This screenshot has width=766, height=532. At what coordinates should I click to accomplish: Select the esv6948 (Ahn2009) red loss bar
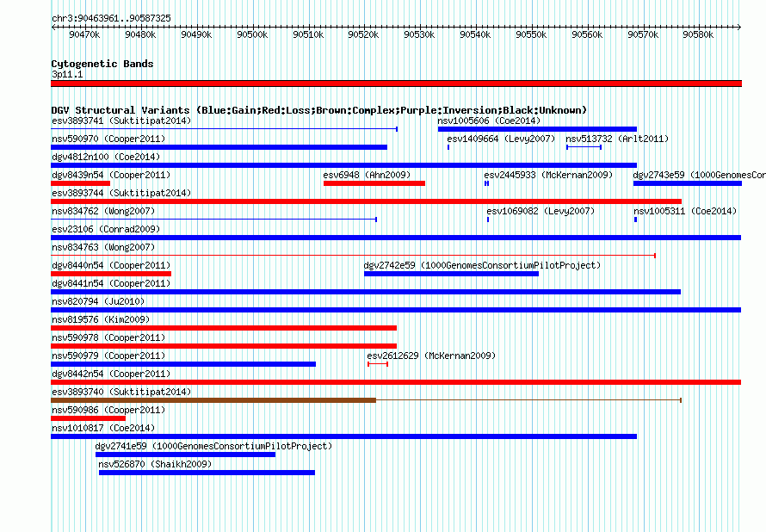pos(374,183)
